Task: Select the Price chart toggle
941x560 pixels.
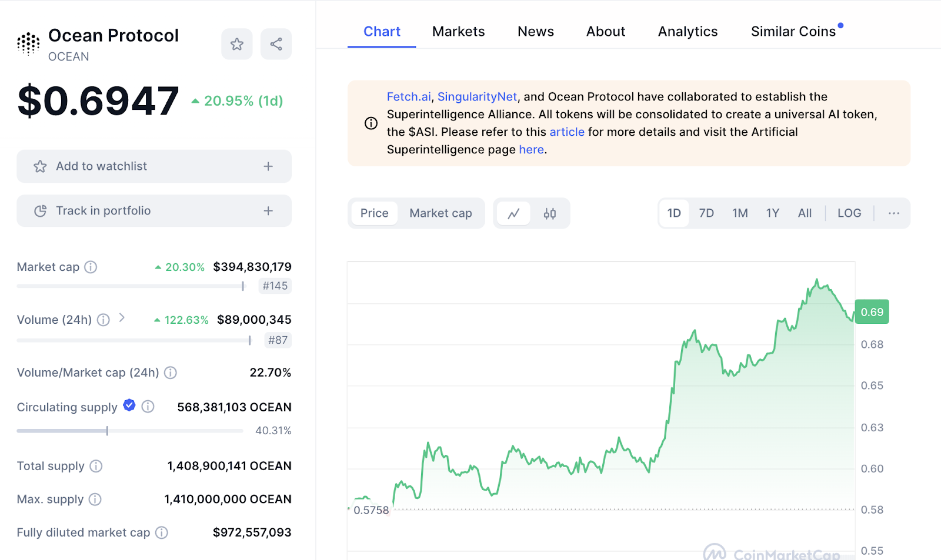Action: pos(374,213)
